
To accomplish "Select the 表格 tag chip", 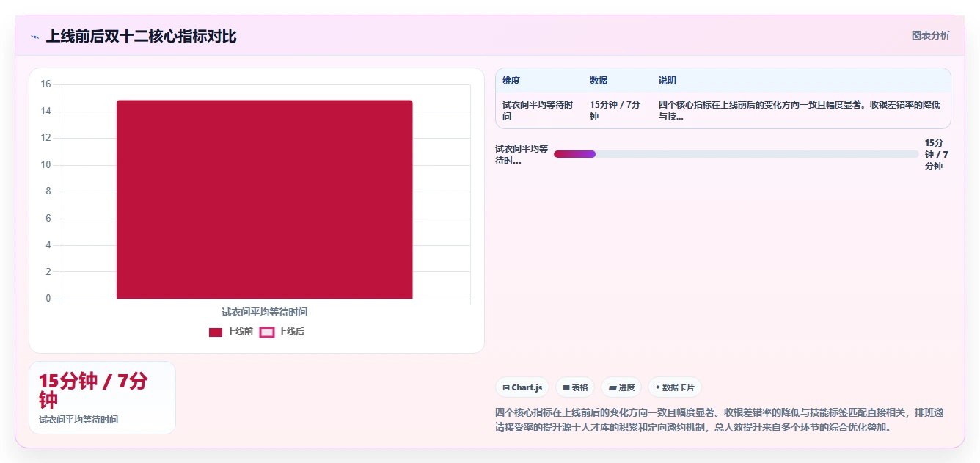I will [x=575, y=387].
